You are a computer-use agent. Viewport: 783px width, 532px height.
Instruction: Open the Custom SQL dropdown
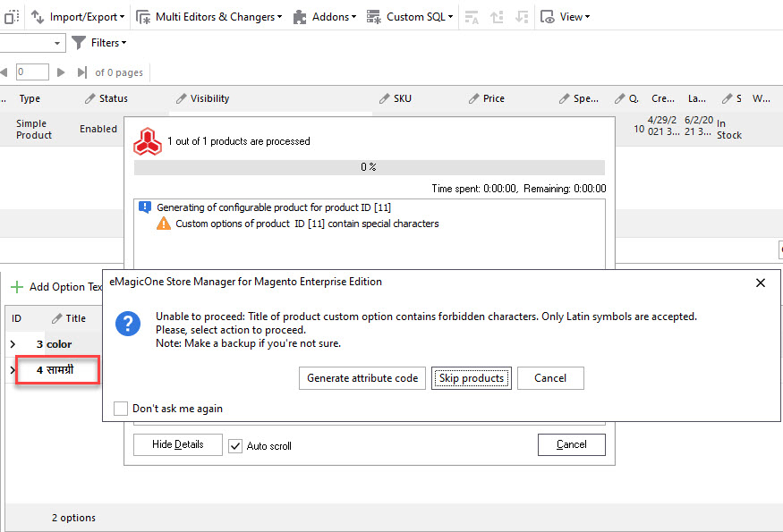point(410,17)
